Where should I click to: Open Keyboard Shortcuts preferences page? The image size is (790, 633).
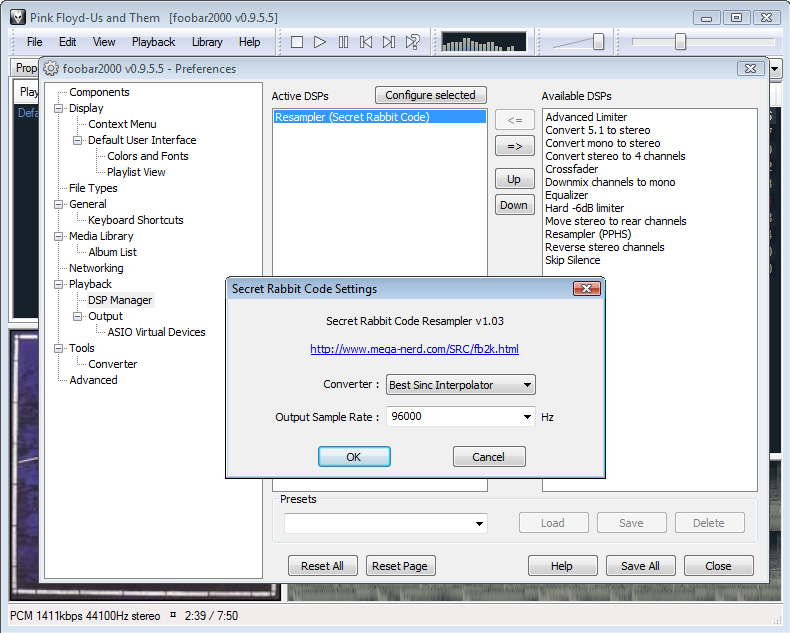[136, 220]
